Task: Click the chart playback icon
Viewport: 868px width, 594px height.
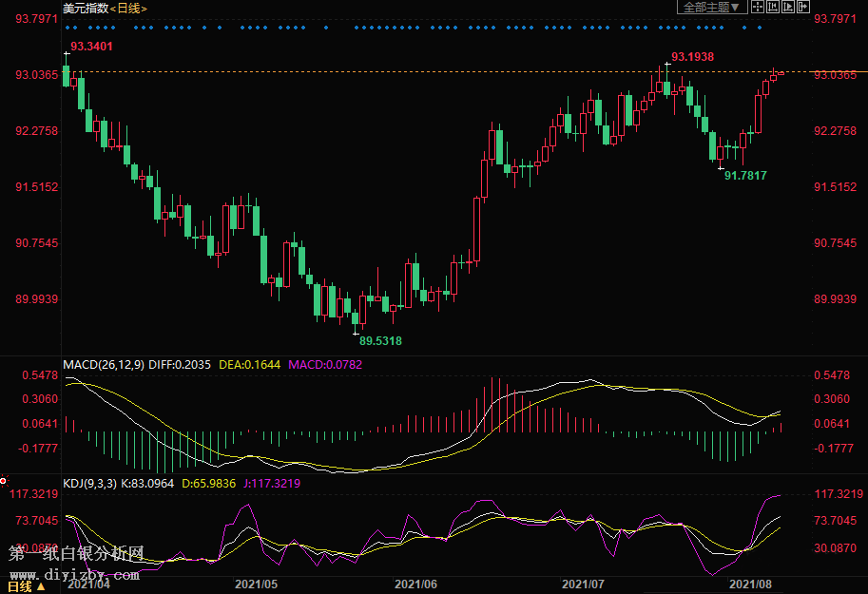Action: 788,8
